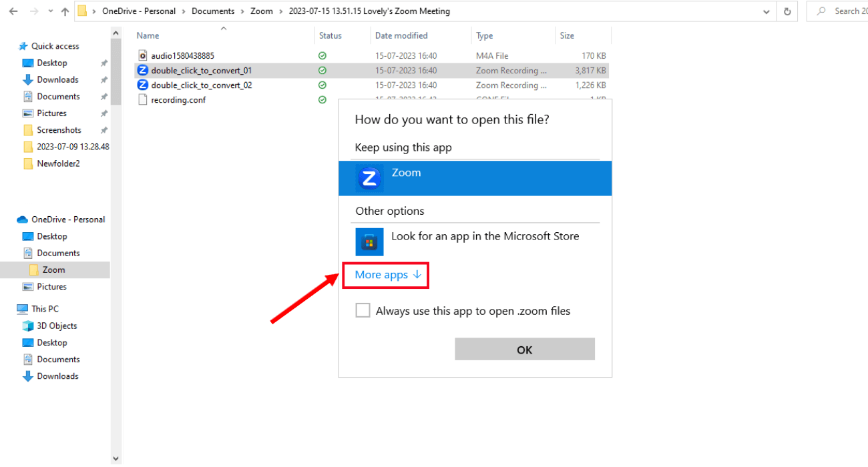
Task: Open Pictures under OneDrive - Personal
Action: [x=51, y=286]
